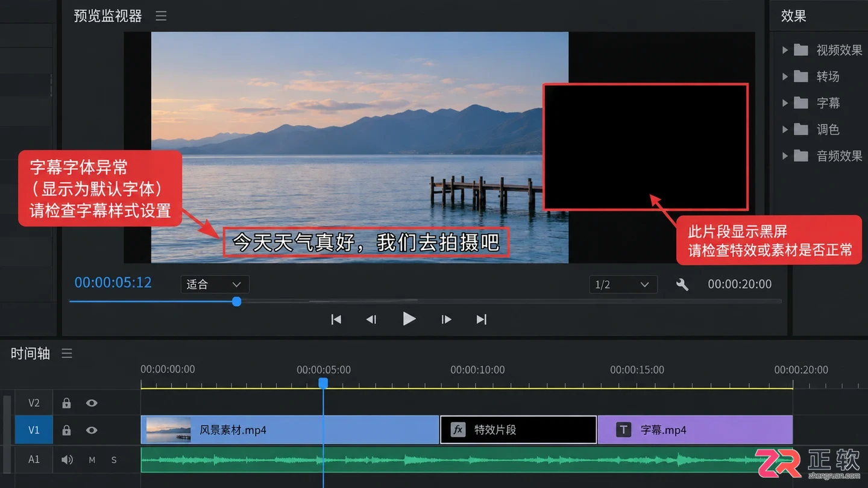This screenshot has height=488, width=868.
Task: Click the 音频效果 folder icon
Action: (x=801, y=156)
